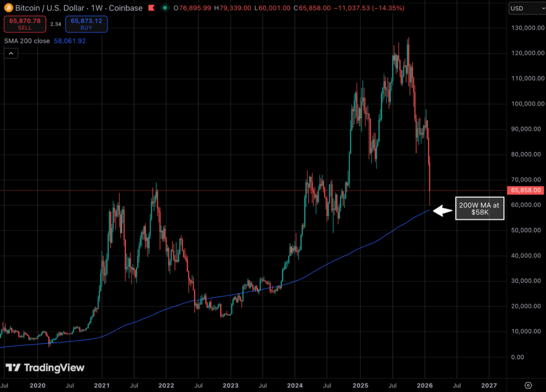
Task: Click the 2024 label on the time axis
Action: coord(295,385)
